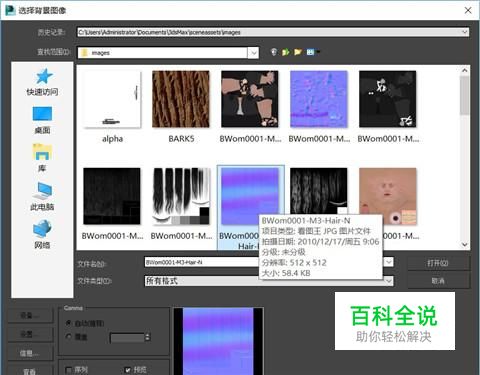The height and width of the screenshot is (375, 480).
Task: Select the dark gray specular map thumbnail
Action: tap(388, 99)
